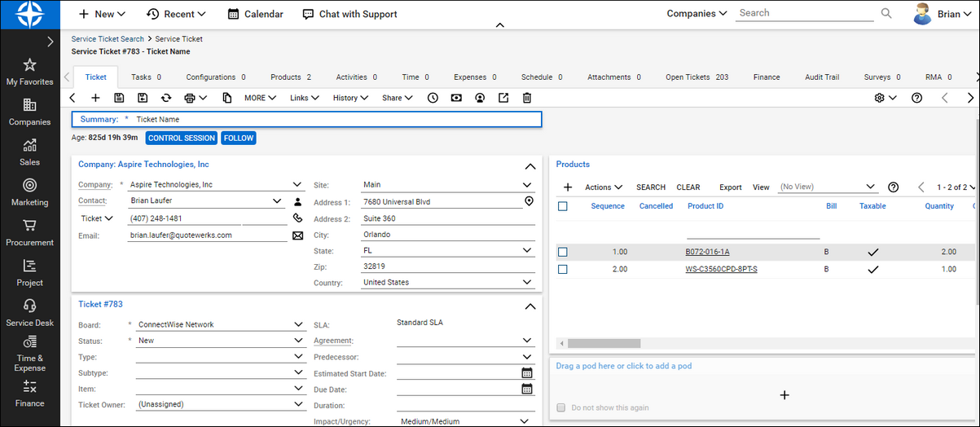Open Procurement from the sidebar
Viewport: 980px width, 427px height.
[x=29, y=231]
